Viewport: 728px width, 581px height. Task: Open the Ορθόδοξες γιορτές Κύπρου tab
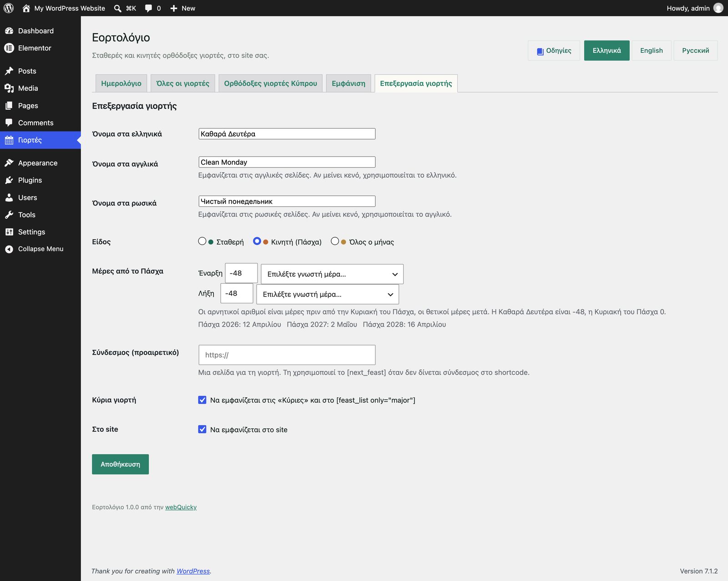point(270,83)
